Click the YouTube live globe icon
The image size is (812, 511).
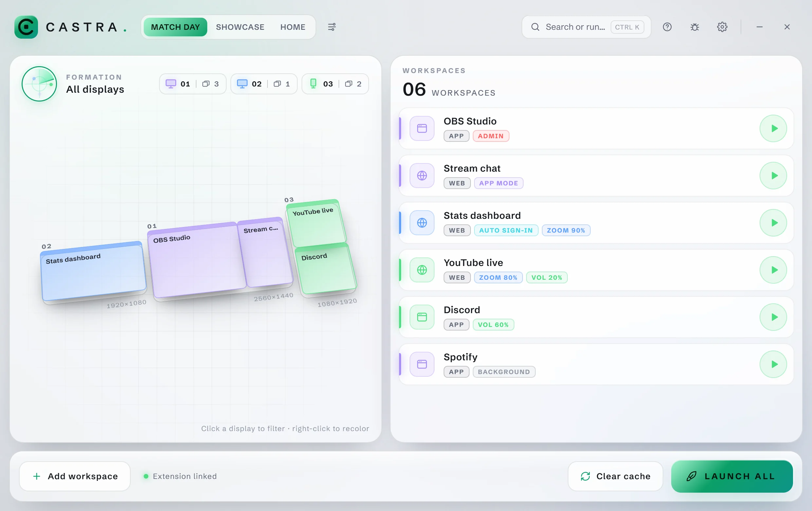(x=422, y=270)
